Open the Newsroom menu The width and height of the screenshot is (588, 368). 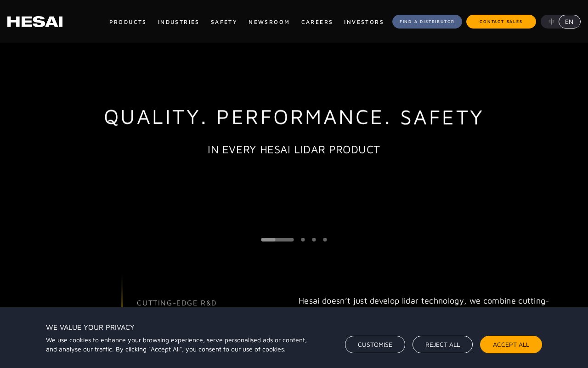click(x=269, y=22)
